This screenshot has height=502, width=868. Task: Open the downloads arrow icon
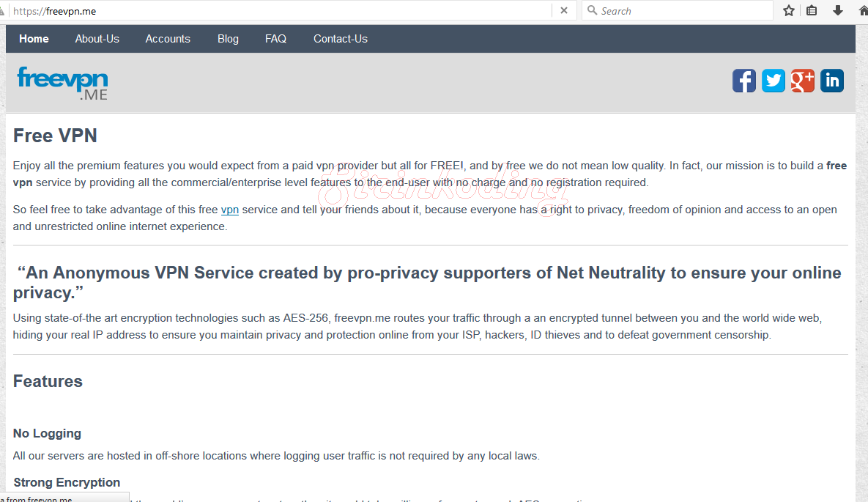(837, 10)
